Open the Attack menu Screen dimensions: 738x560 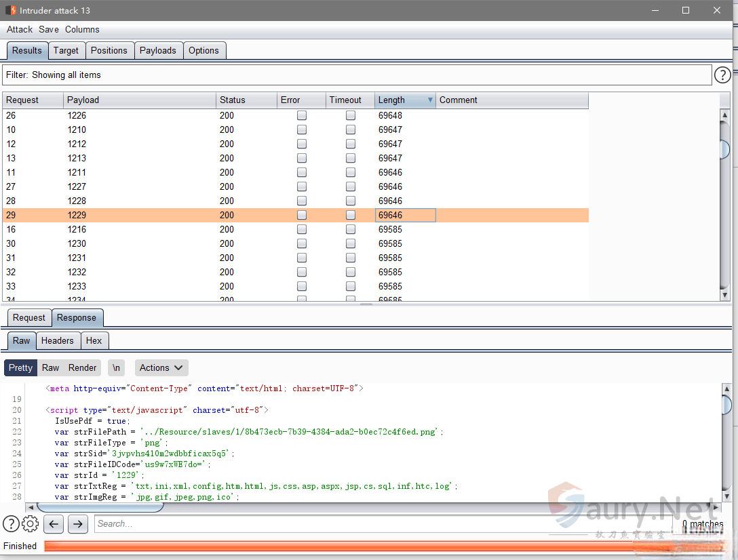click(20, 29)
